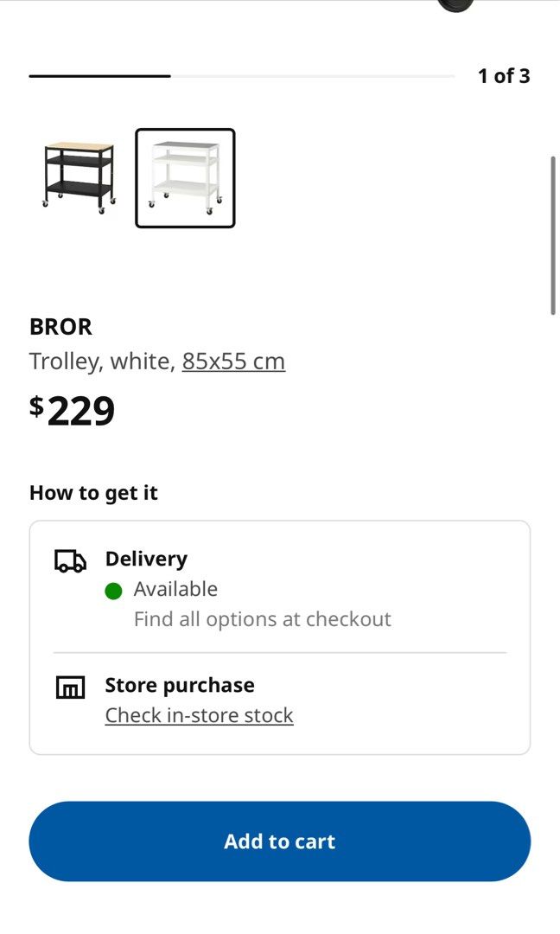
Task: Click the 1 of 3 pagination label
Action: pos(503,76)
